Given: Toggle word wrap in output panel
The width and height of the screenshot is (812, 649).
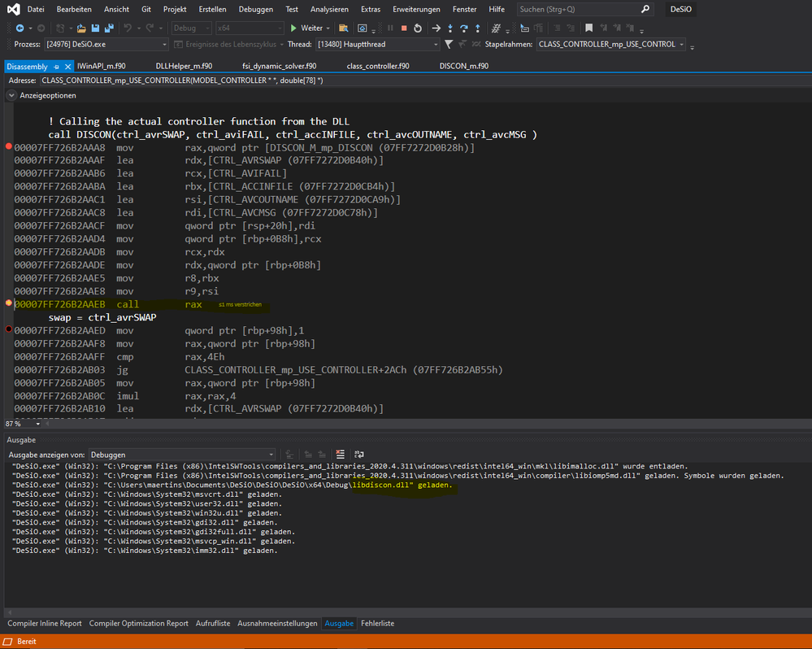Looking at the screenshot, I should 359,455.
